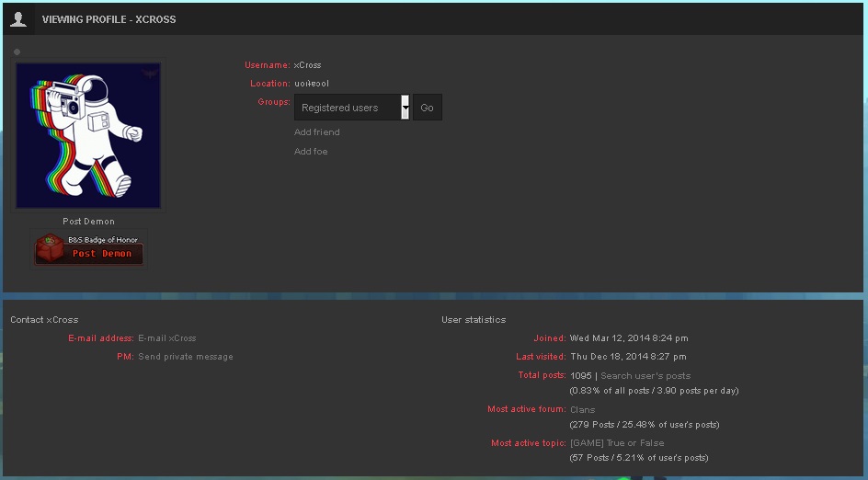Click the arrow on the Groups combo box
Image resolution: width=868 pixels, height=480 pixels.
point(405,108)
